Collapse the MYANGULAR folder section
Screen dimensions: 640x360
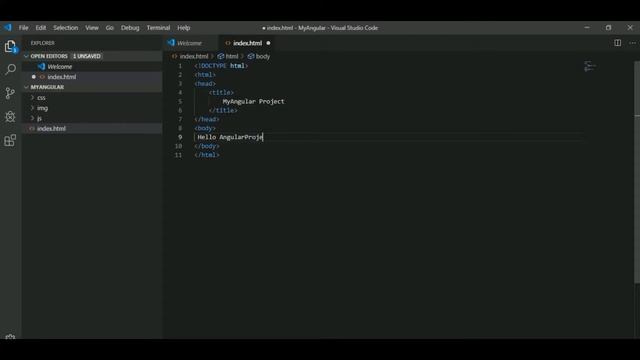point(27,87)
